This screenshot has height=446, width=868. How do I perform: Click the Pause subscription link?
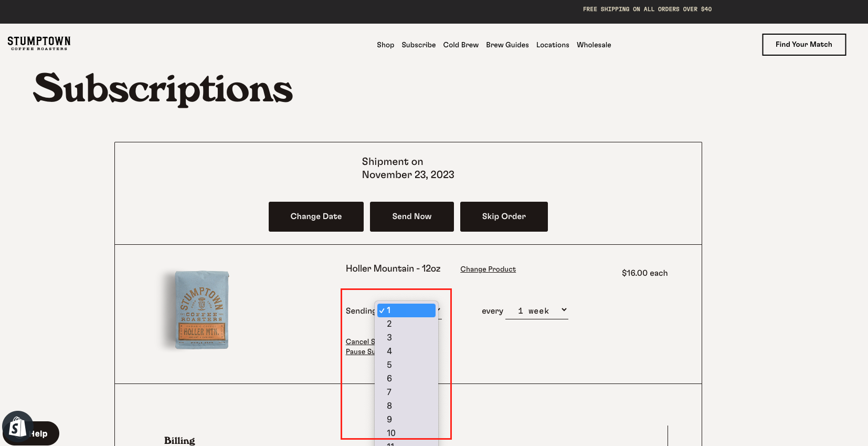360,351
